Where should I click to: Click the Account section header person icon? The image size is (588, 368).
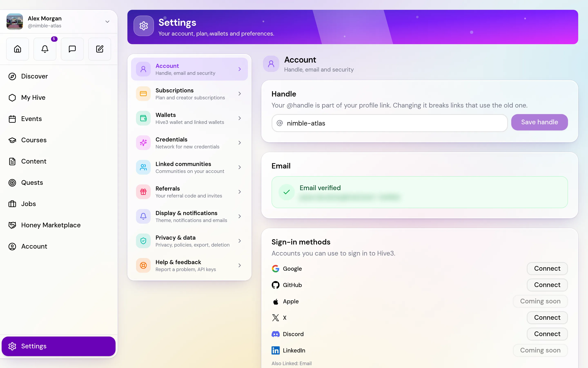point(271,64)
